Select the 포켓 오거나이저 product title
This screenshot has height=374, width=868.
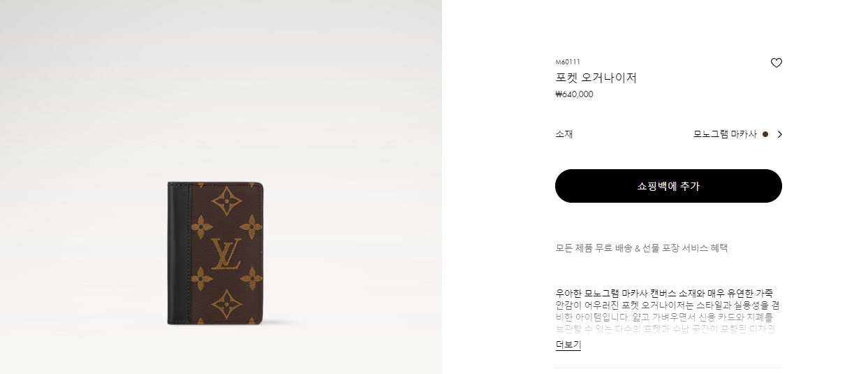[596, 78]
